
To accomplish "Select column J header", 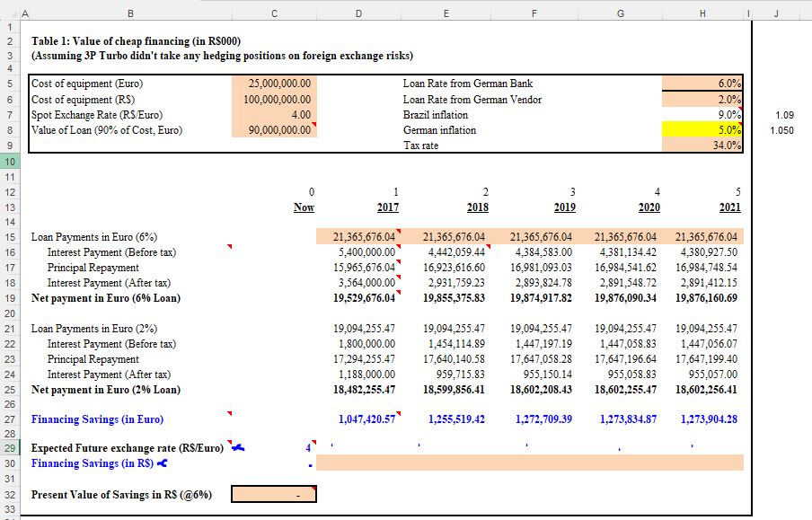I will [x=776, y=14].
